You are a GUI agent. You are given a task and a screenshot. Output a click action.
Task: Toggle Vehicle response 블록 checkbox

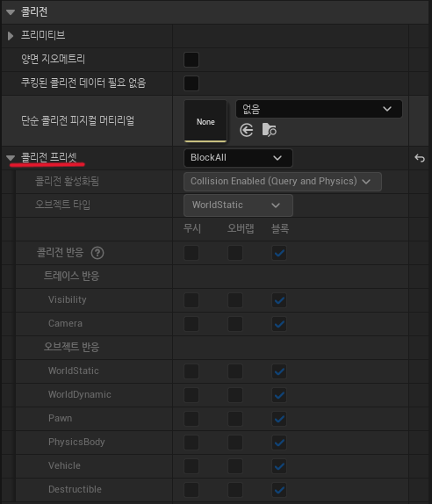279,466
